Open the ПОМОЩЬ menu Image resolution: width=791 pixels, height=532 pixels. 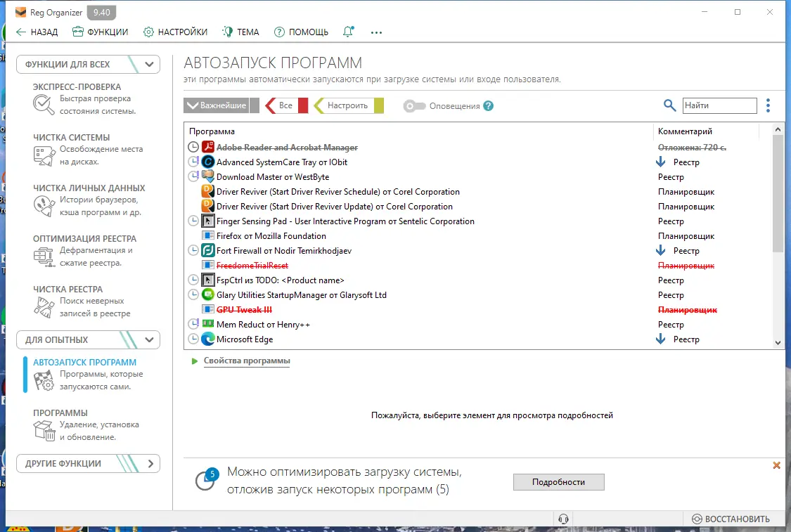coord(301,32)
